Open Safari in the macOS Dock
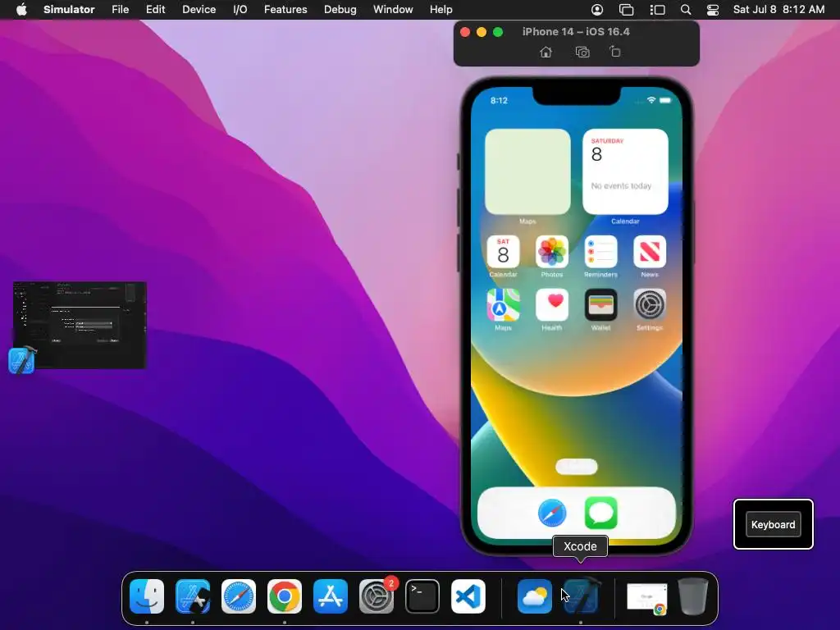 (x=239, y=596)
